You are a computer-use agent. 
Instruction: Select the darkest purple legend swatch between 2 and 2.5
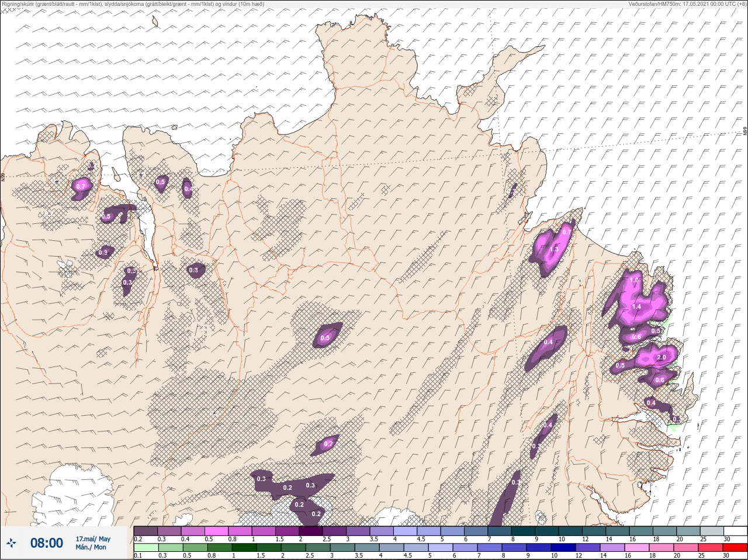click(x=311, y=531)
